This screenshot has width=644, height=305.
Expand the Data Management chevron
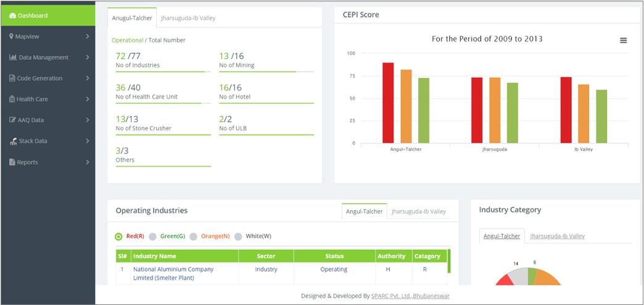(88, 57)
